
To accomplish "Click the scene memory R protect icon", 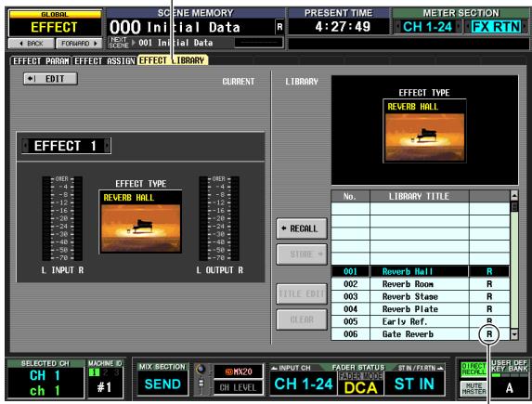I will pos(279,27).
